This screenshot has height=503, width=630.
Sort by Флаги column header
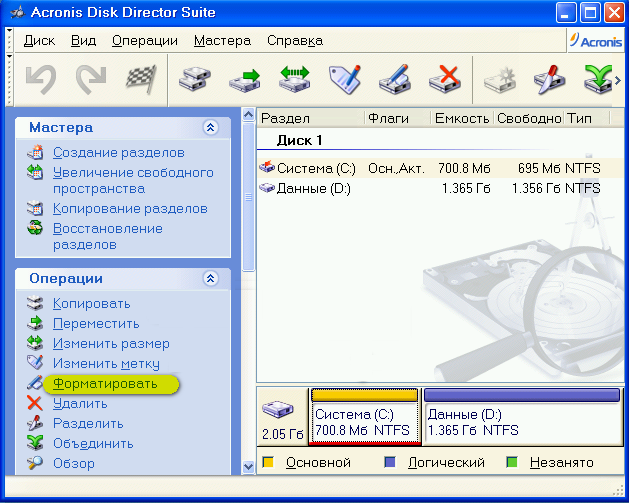(x=397, y=118)
